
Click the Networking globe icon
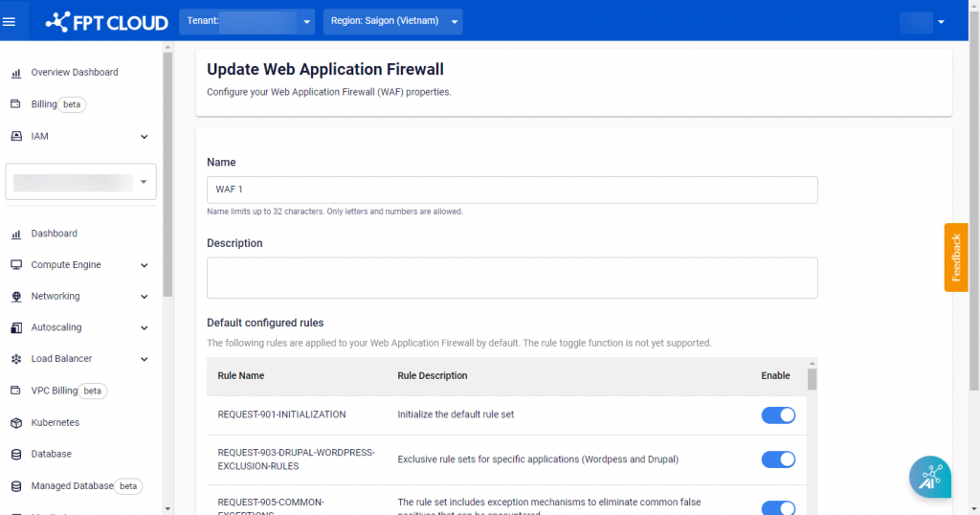point(16,297)
